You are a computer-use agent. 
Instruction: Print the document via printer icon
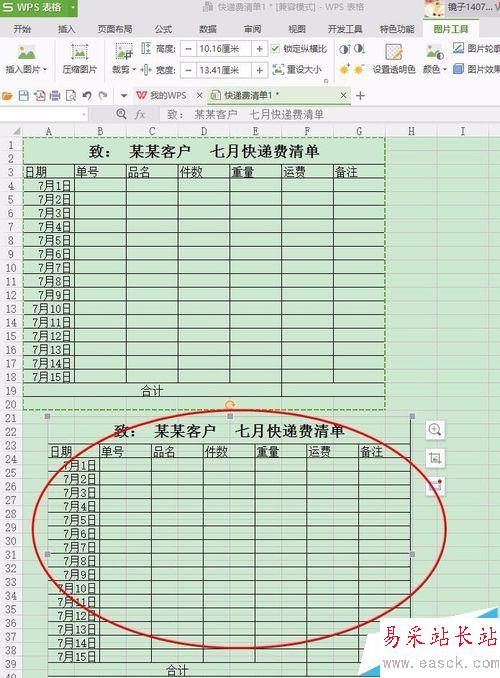coord(55,96)
